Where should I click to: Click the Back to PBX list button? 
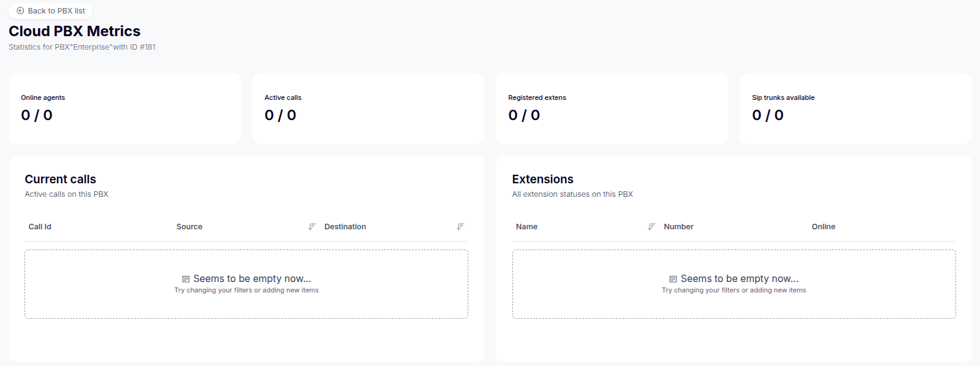51,11
